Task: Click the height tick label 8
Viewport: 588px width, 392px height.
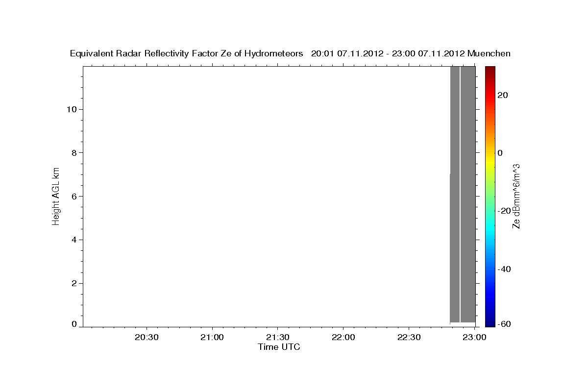Action: (x=74, y=153)
